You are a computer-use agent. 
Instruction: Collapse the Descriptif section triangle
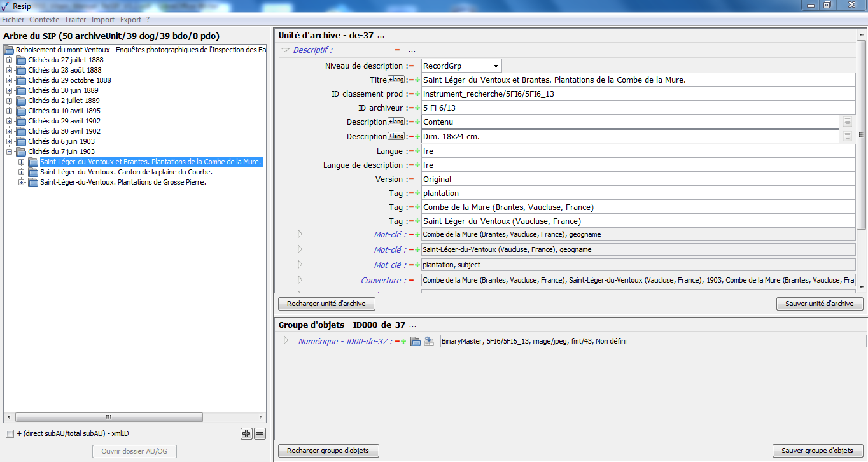[286, 50]
